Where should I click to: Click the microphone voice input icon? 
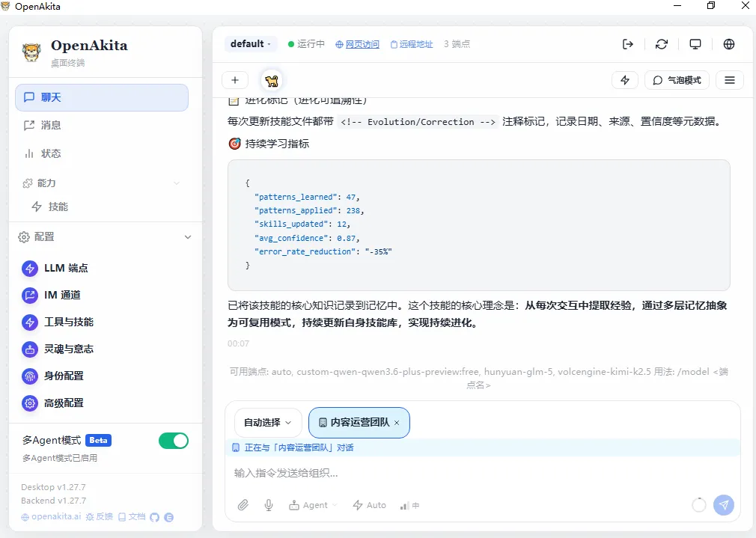pos(269,505)
